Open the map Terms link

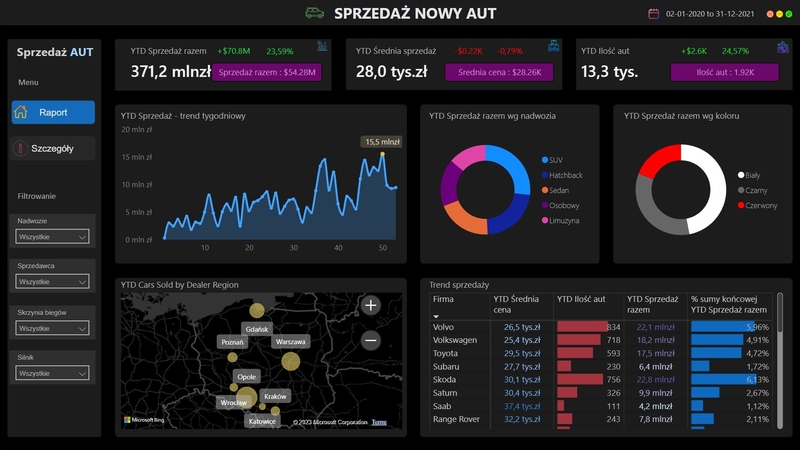[379, 423]
